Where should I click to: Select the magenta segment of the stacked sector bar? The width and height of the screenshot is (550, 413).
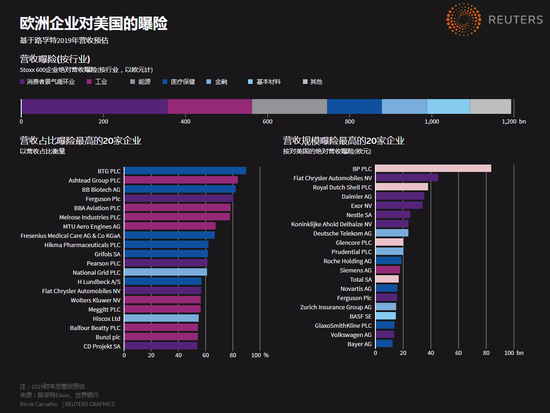210,106
